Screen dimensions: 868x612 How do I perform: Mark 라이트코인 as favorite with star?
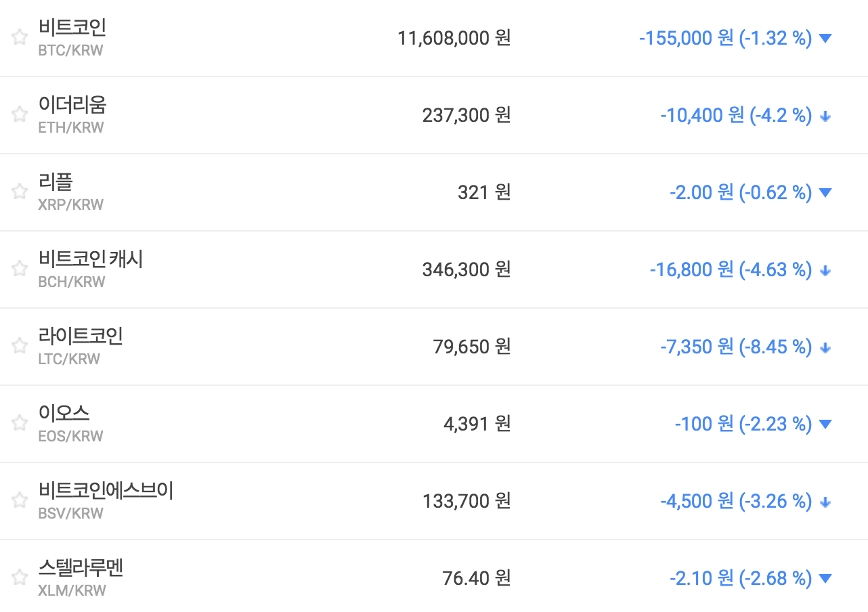click(x=20, y=346)
